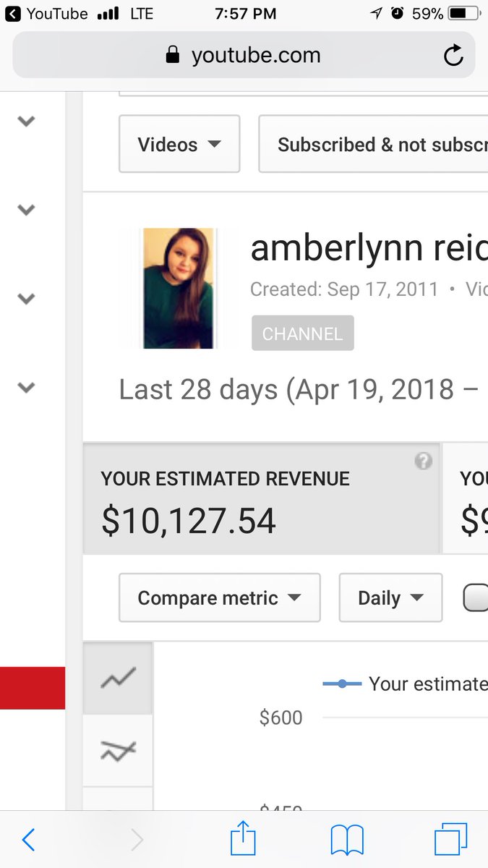Expand the first sidebar chevron section
This screenshot has height=868, width=488.
pos(26,122)
